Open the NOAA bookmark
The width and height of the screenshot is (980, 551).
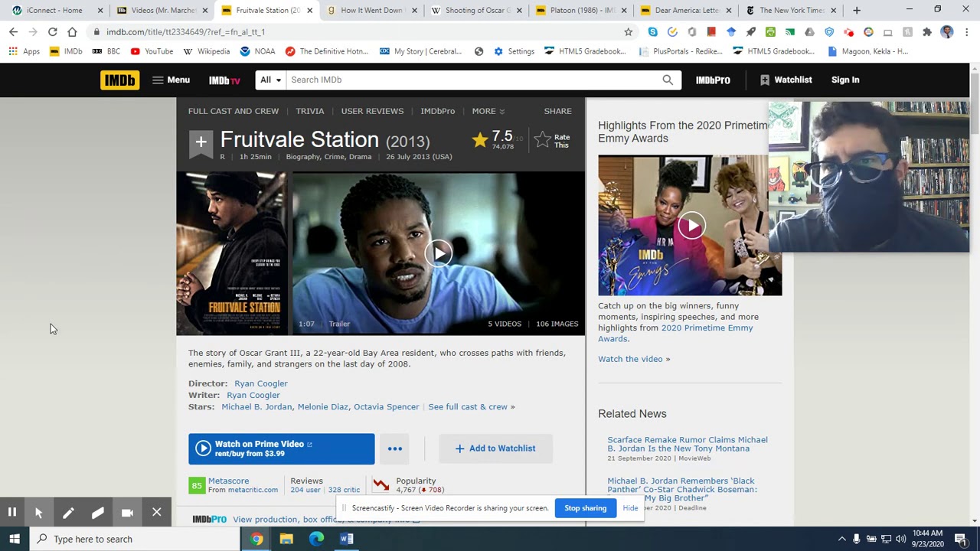(x=257, y=51)
